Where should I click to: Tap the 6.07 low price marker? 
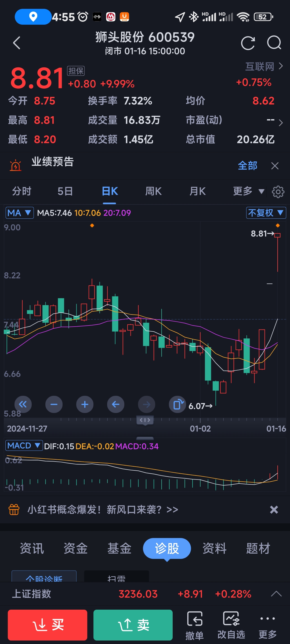tap(201, 406)
